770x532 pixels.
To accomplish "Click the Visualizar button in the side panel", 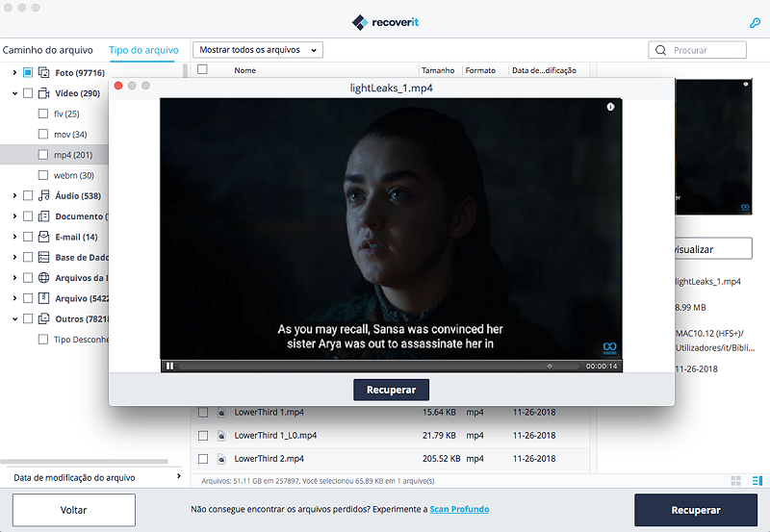I will tap(713, 249).
